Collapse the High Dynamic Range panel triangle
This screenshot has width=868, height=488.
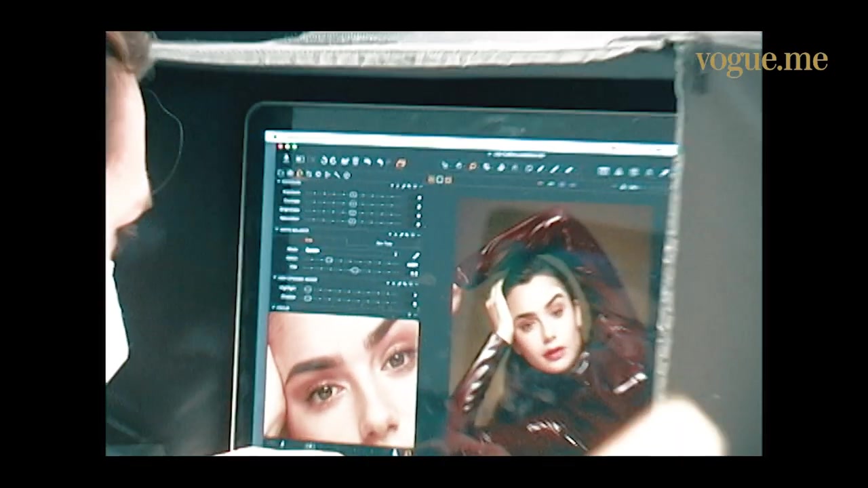pyautogui.click(x=275, y=277)
